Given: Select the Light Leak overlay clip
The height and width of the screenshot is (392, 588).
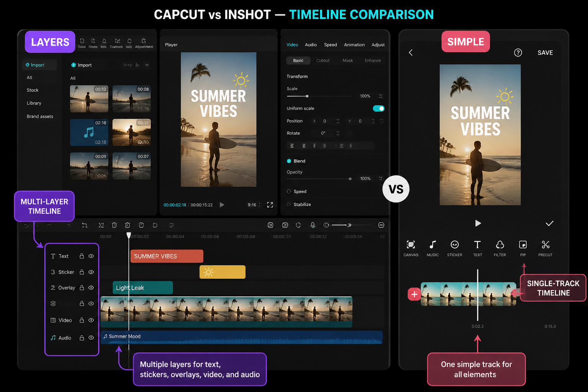Looking at the screenshot, I should (x=143, y=288).
